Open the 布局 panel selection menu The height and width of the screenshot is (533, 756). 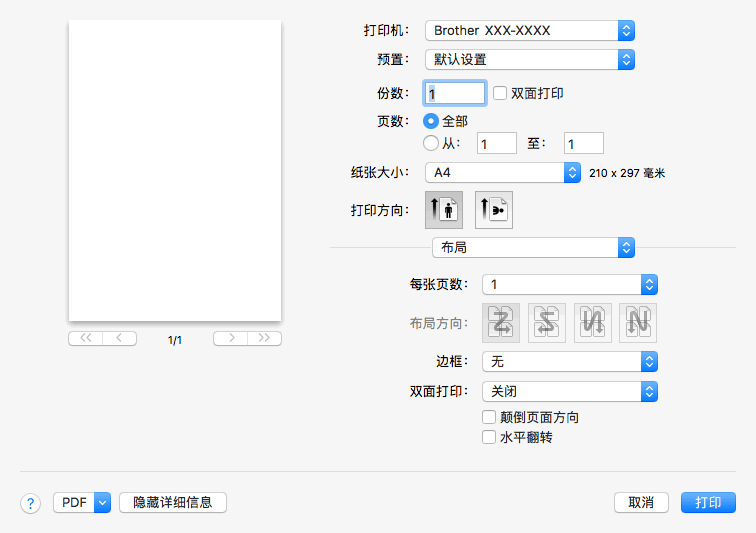533,247
